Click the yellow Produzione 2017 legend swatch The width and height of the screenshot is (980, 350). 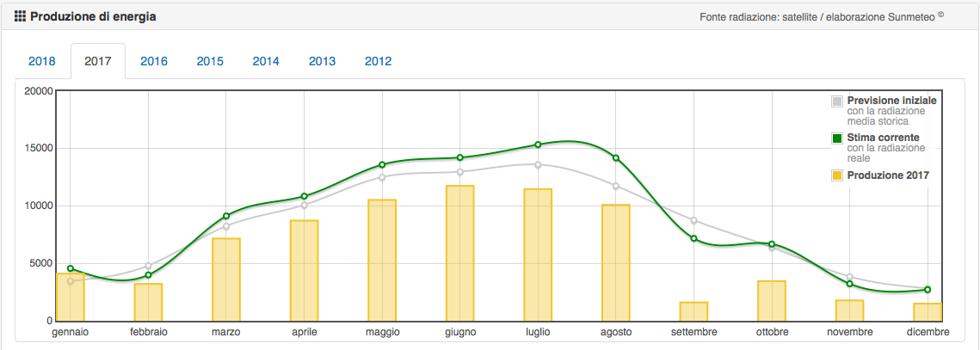click(x=837, y=175)
